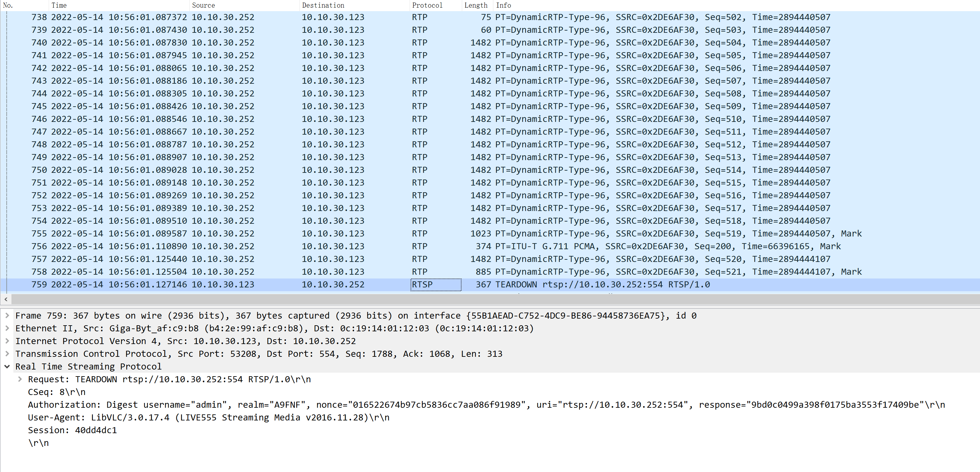
Task: Sort by the Source column header
Action: point(244,5)
